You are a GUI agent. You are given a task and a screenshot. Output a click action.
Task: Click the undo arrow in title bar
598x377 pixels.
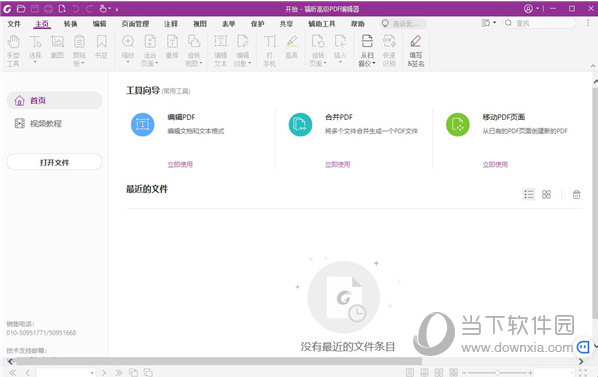pyautogui.click(x=76, y=8)
